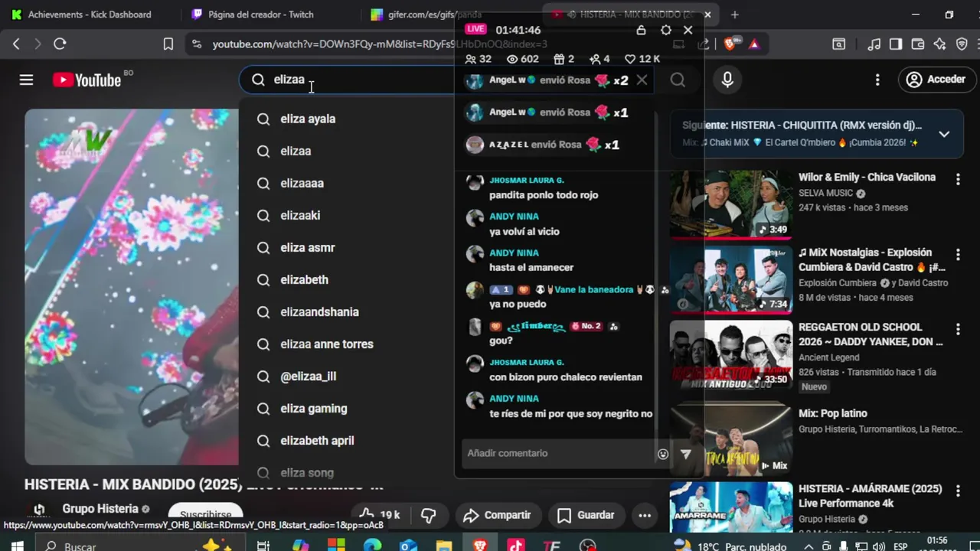Select the suggestion elizaandshania

[347, 312]
